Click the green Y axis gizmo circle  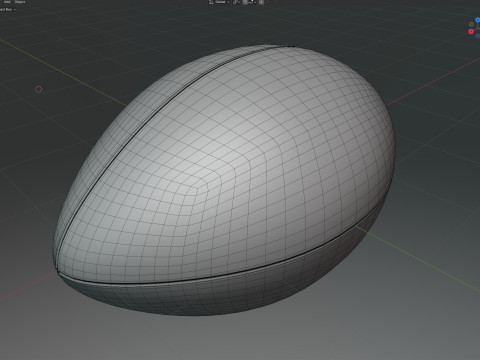(471, 24)
